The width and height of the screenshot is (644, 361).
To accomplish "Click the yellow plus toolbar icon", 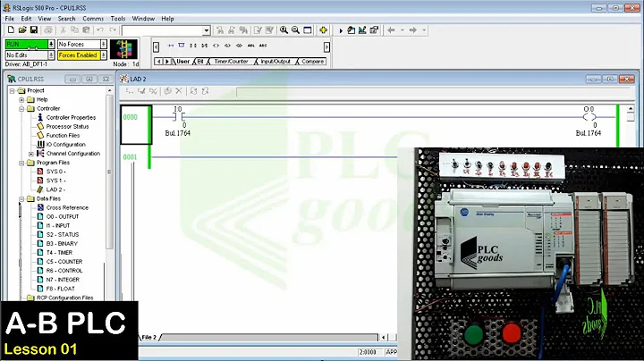I will coord(323,30).
